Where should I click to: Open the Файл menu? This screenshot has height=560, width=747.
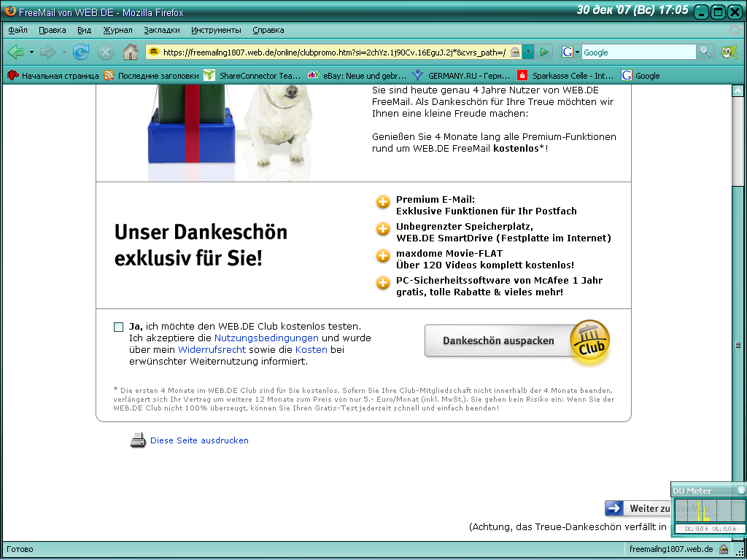click(x=18, y=30)
